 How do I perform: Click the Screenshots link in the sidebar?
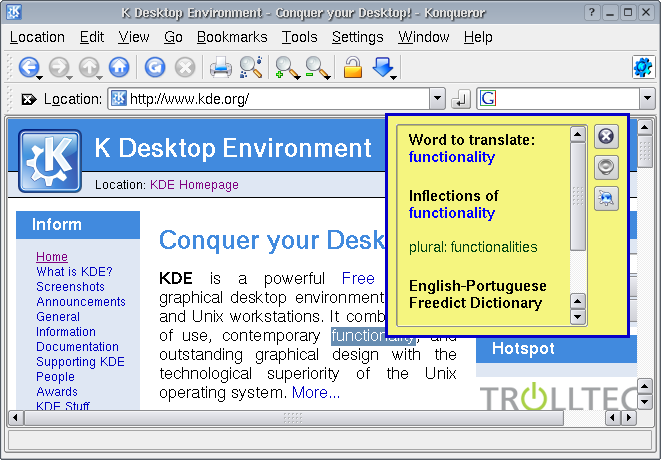point(70,287)
